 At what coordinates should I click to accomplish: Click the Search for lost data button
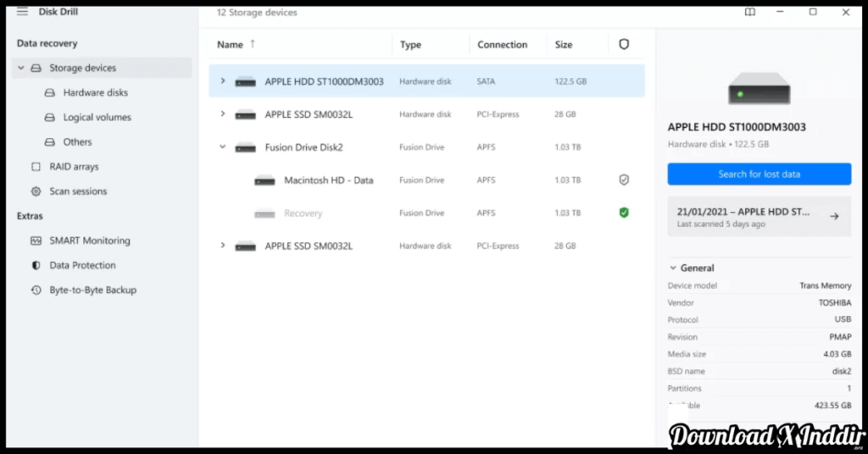[x=759, y=174]
